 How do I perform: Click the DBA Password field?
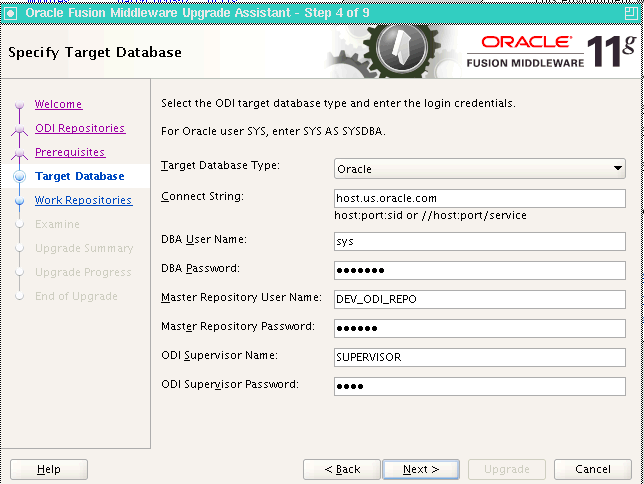pos(480,270)
